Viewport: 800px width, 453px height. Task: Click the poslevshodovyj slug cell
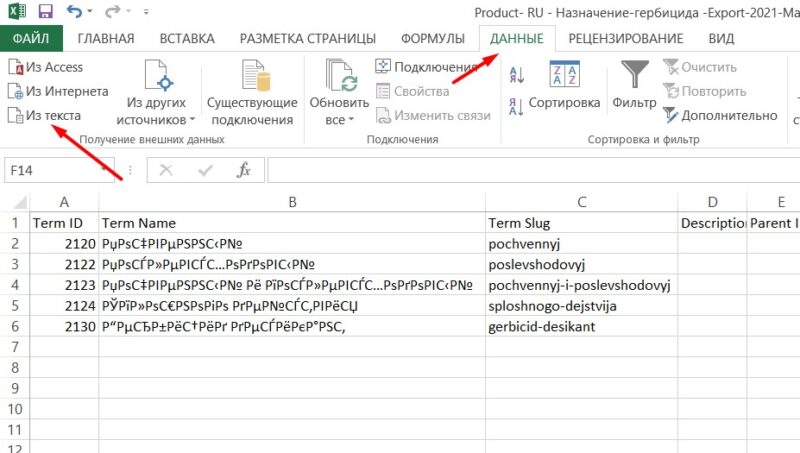tap(582, 264)
